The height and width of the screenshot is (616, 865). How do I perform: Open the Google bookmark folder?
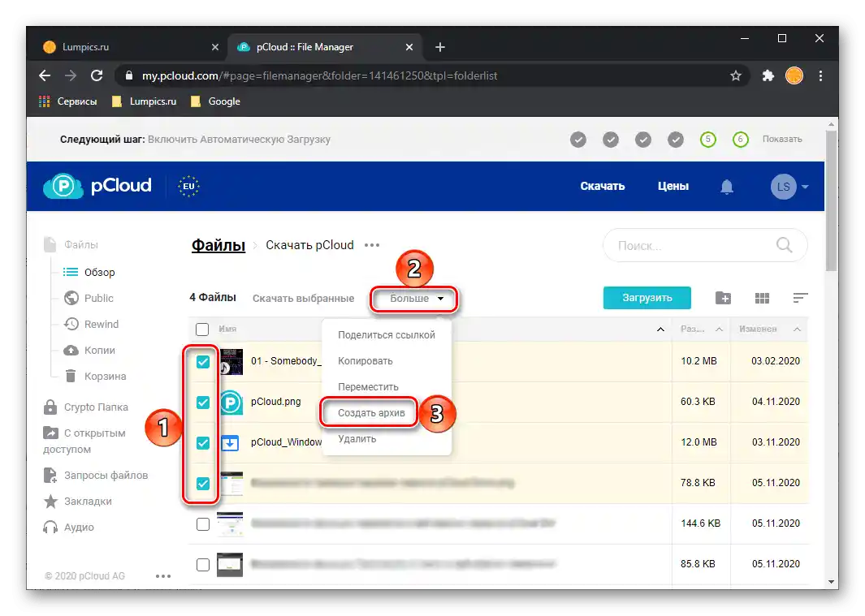pyautogui.click(x=215, y=101)
